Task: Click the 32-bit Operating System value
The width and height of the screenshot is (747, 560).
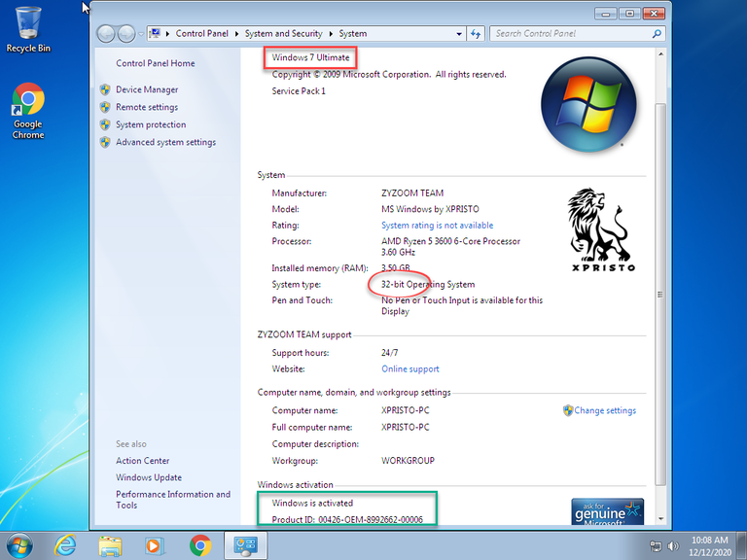Action: point(428,284)
